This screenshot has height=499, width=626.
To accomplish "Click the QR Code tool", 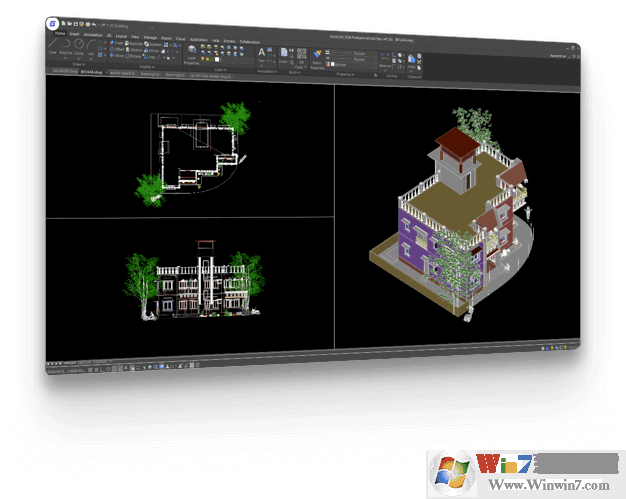I will tap(300, 55).
